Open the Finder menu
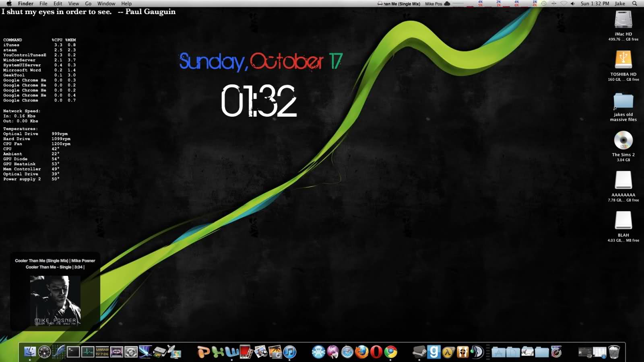Viewport: 644px width, 362px height. tap(26, 4)
